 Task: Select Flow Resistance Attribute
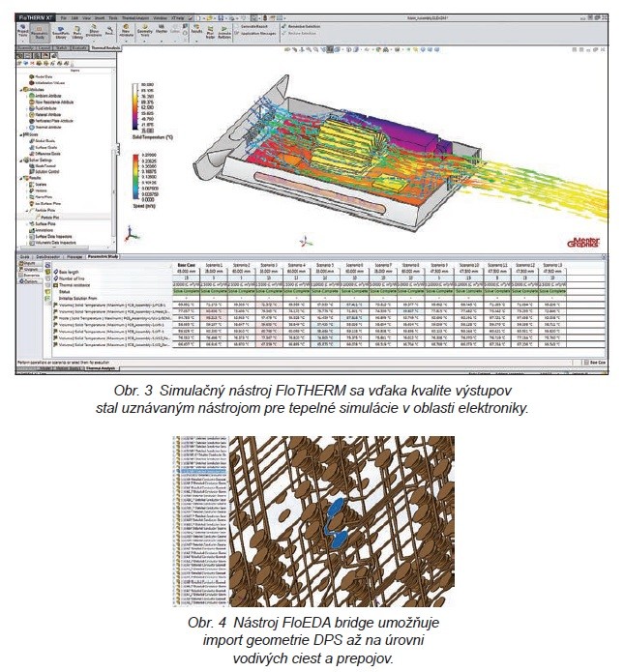tap(51, 102)
